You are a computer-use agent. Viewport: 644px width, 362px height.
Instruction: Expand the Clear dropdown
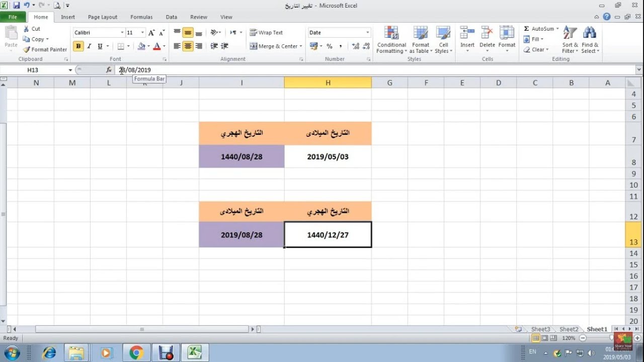[547, 50]
